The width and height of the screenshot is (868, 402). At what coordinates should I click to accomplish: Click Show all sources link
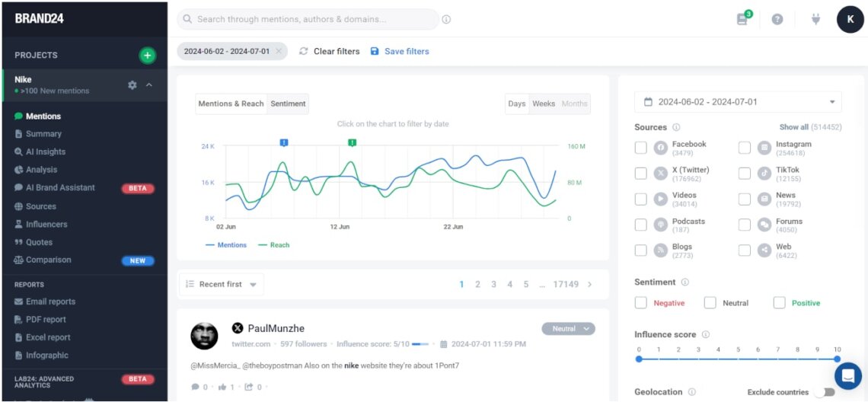[794, 127]
